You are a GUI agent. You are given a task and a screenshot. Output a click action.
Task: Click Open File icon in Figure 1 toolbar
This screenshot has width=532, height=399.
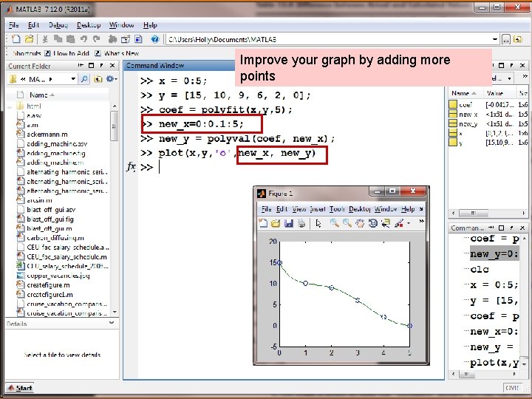click(x=276, y=223)
